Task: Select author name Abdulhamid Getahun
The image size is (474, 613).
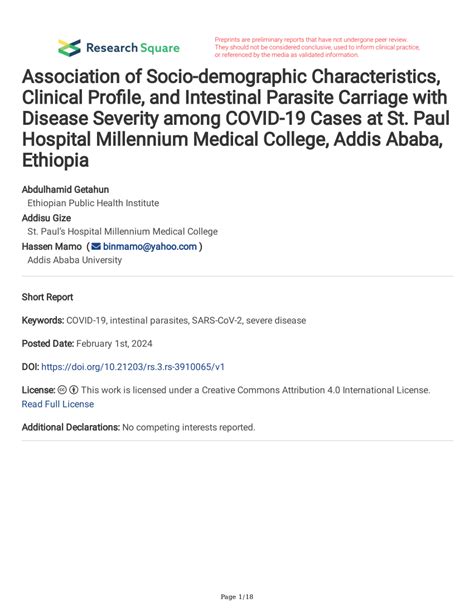Action: [x=65, y=190]
